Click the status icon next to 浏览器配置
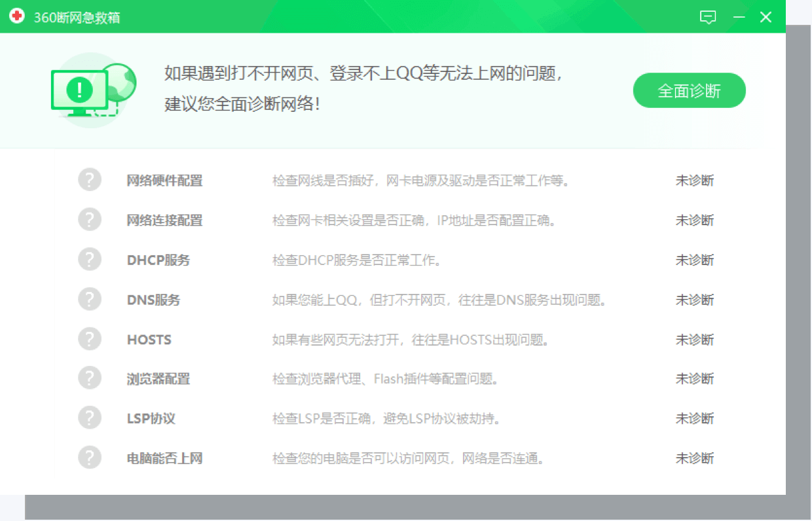Screen dimensions: 812x521 coord(90,378)
